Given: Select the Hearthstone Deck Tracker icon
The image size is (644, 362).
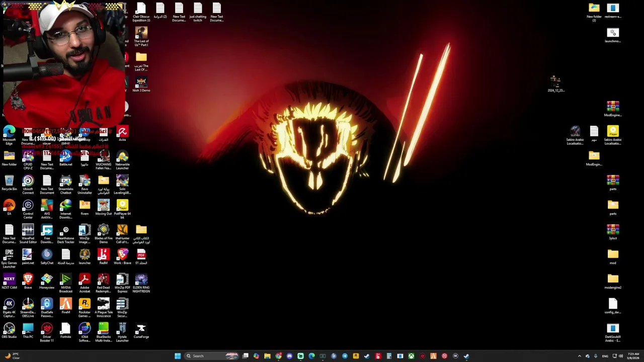Looking at the screenshot, I should click(66, 234).
